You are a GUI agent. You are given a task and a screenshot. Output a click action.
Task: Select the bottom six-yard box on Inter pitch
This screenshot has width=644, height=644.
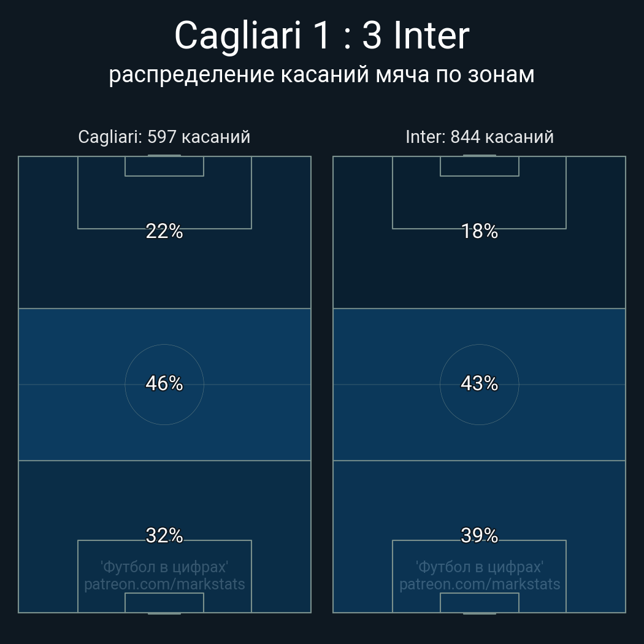point(480,602)
